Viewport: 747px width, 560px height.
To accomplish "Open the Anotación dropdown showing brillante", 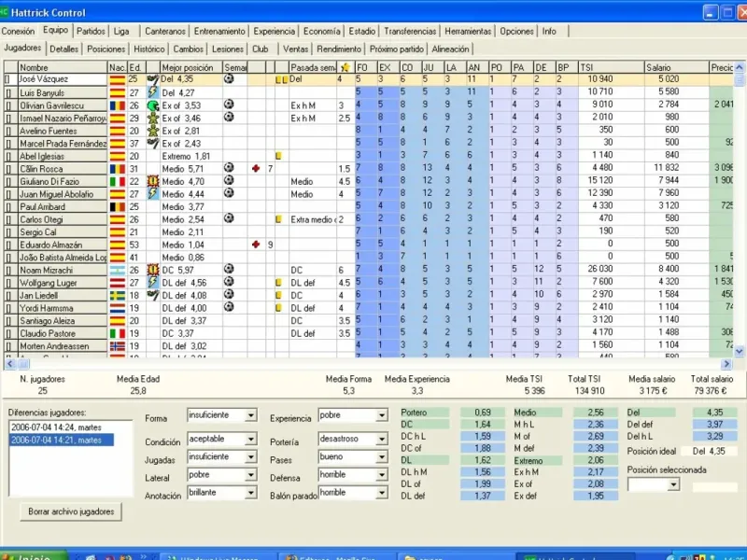I will tap(250, 493).
